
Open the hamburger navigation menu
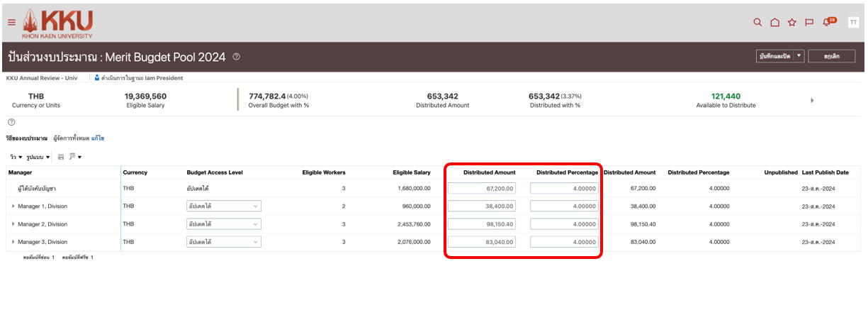click(x=11, y=22)
